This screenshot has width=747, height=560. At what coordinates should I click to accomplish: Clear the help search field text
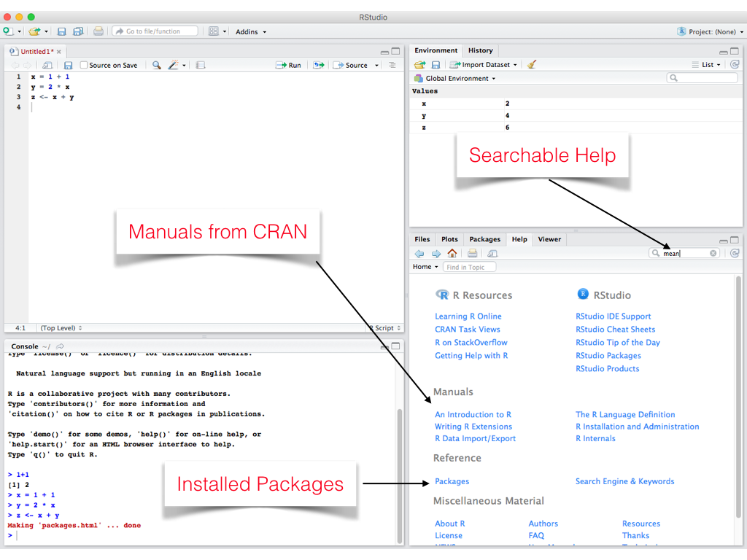713,253
